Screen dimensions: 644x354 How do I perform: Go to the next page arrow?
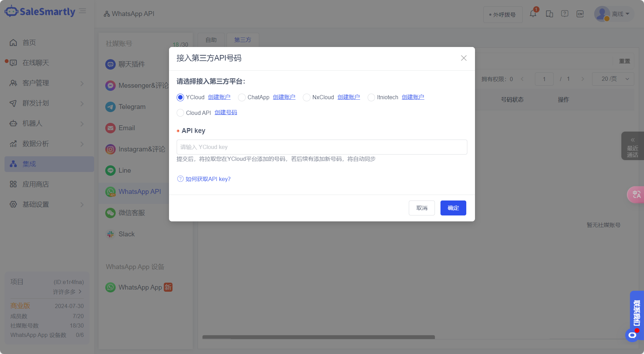583,79
